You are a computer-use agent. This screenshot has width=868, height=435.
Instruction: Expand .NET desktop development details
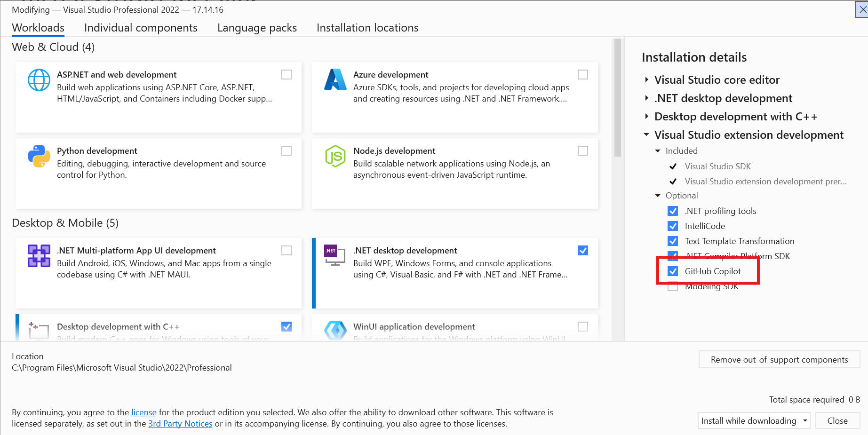pyautogui.click(x=647, y=98)
